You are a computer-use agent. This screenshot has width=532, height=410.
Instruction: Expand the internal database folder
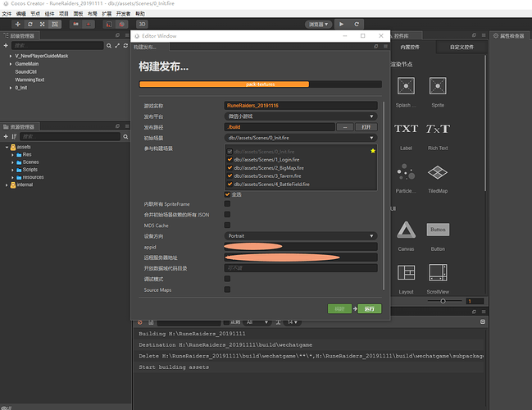(7, 185)
